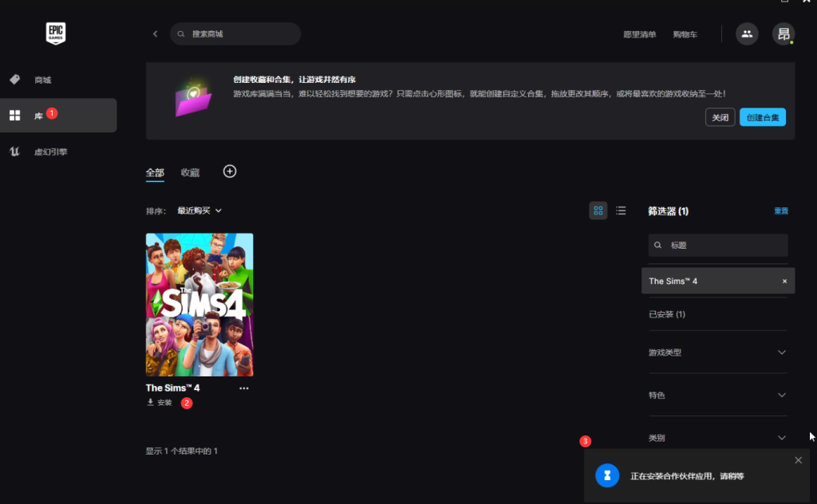The height and width of the screenshot is (504, 817).
Task: Toggle the 已安装 installed filter
Action: click(x=667, y=314)
